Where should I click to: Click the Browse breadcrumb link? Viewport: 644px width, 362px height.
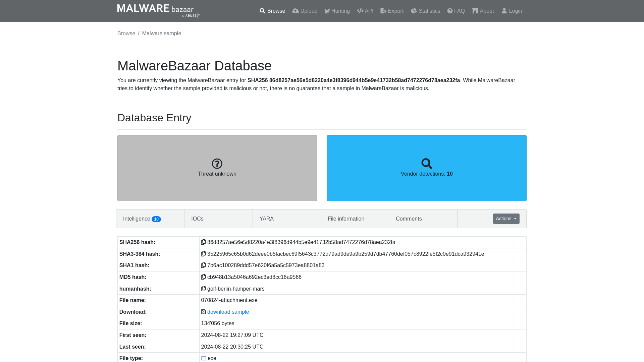pos(126,33)
